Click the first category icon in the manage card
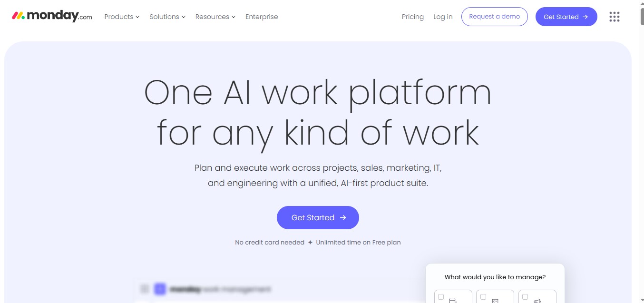This screenshot has height=303, width=644. [453, 301]
